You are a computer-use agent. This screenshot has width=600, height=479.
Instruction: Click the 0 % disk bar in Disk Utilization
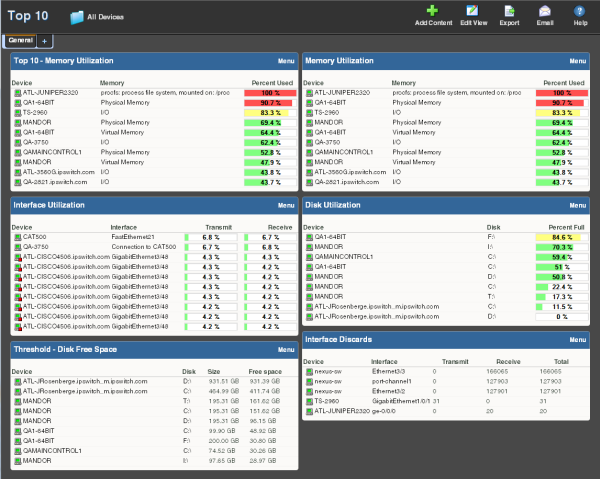(x=562, y=317)
